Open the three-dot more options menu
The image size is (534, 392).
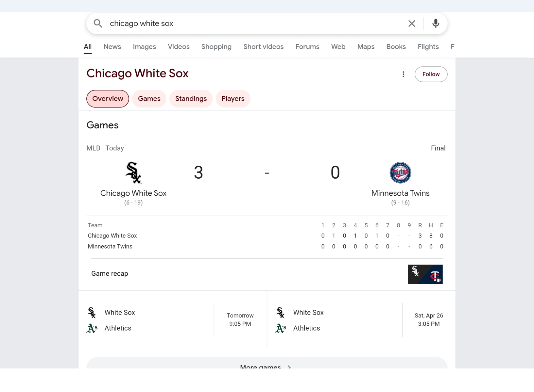click(x=403, y=74)
